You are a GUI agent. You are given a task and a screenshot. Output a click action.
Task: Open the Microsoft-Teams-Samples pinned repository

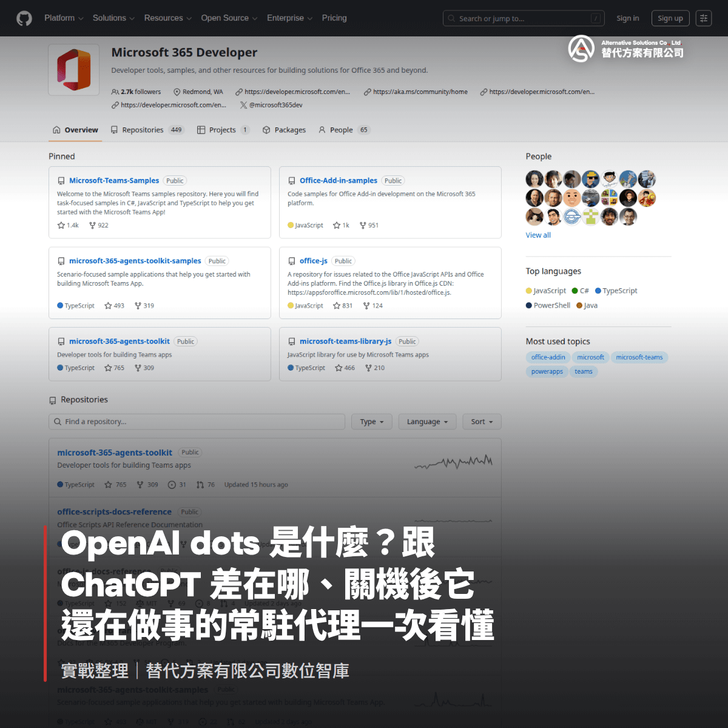[114, 181]
